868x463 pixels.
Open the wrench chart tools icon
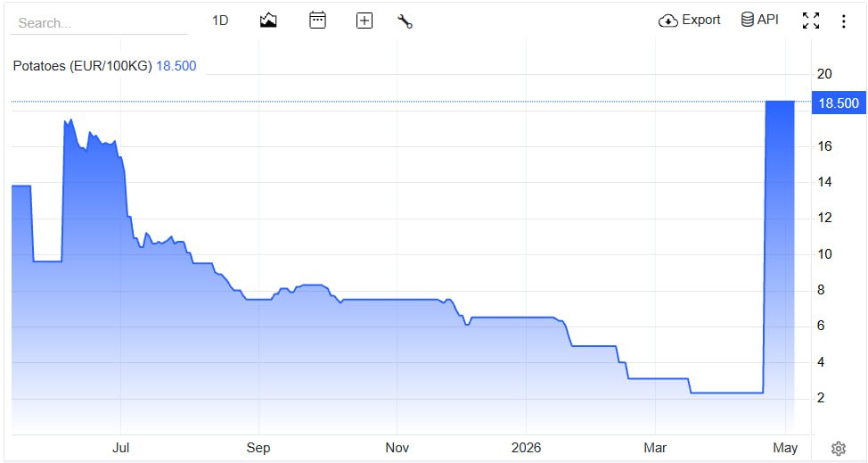click(405, 21)
